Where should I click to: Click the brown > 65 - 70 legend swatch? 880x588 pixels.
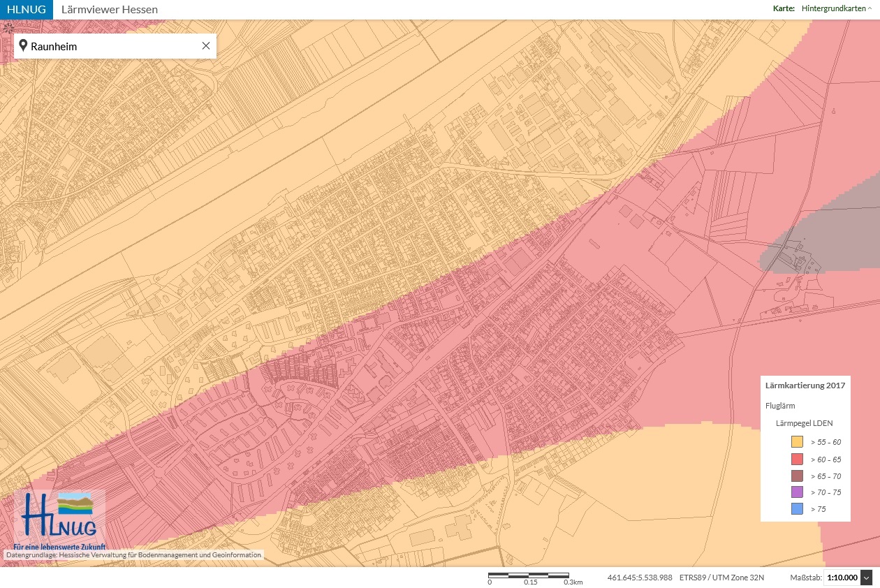point(796,476)
